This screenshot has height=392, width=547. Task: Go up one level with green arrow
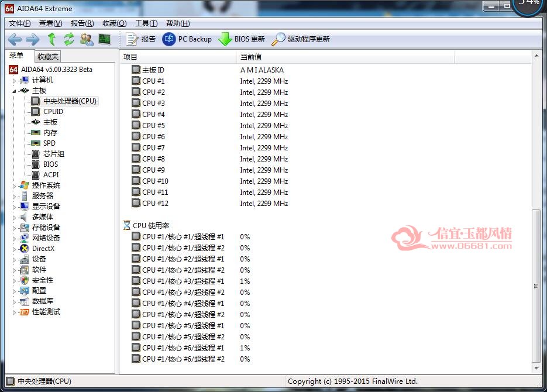(51, 39)
